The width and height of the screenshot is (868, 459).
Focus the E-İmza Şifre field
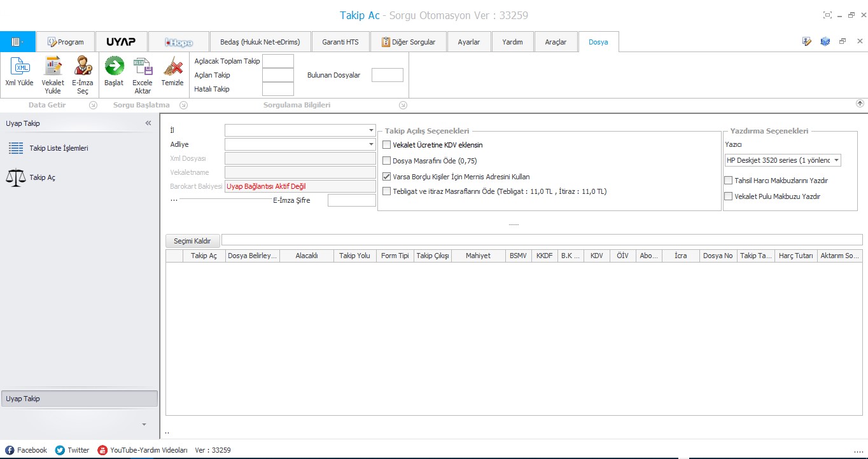tap(352, 200)
